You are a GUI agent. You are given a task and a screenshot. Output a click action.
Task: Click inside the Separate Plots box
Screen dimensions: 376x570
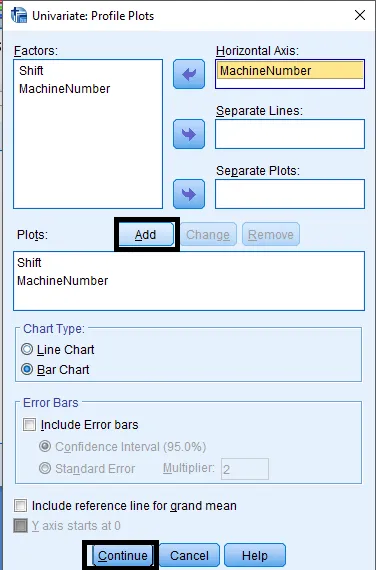point(290,194)
